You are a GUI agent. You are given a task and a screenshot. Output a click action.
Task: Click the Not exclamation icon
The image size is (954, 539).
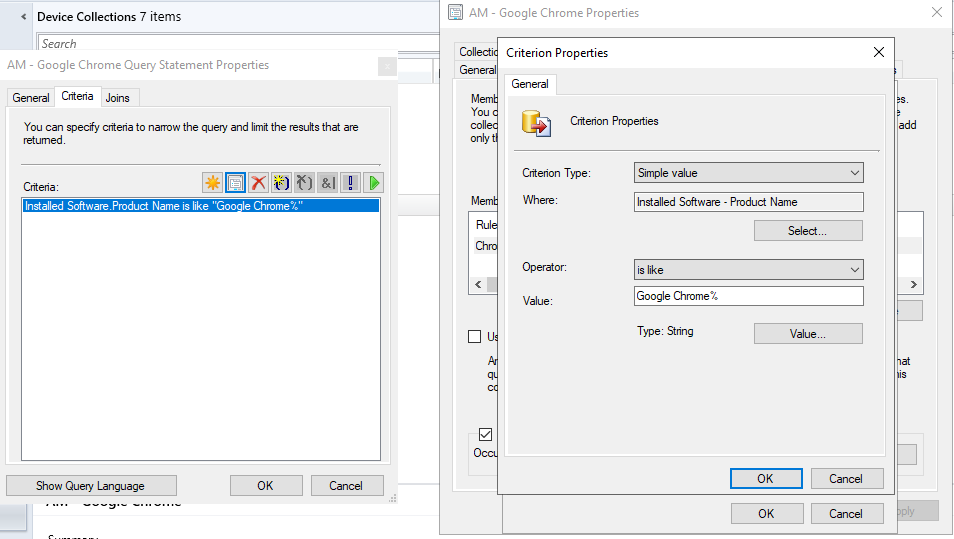[x=350, y=183]
